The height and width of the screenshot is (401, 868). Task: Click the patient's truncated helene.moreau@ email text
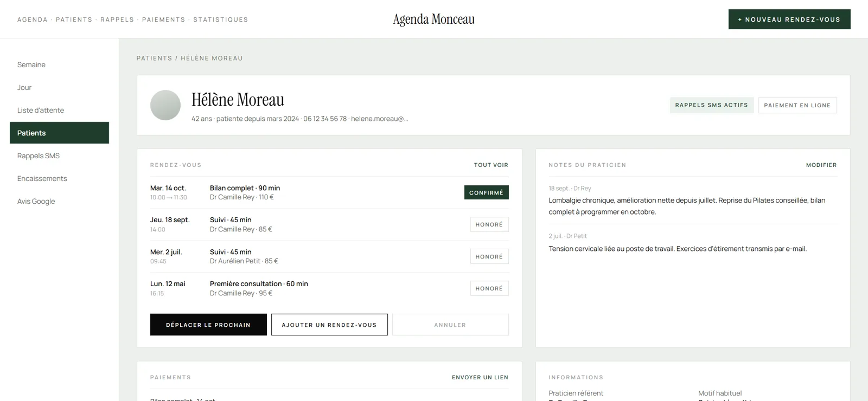(x=379, y=119)
